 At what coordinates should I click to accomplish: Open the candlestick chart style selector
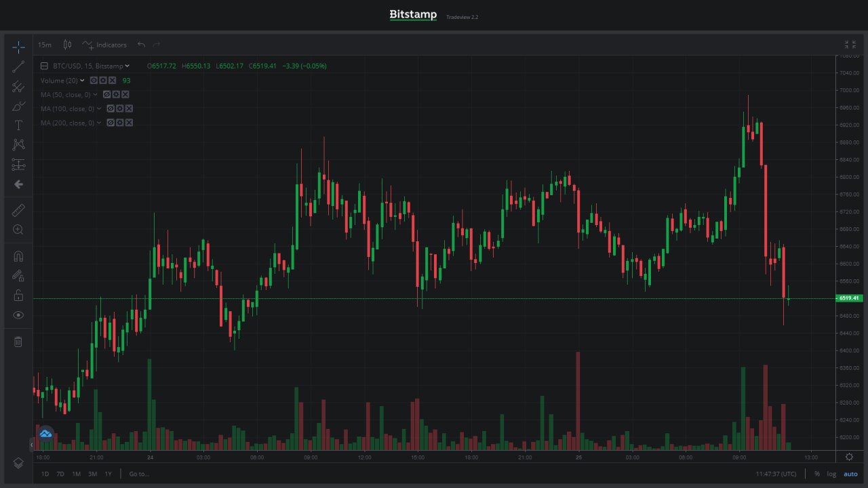67,45
